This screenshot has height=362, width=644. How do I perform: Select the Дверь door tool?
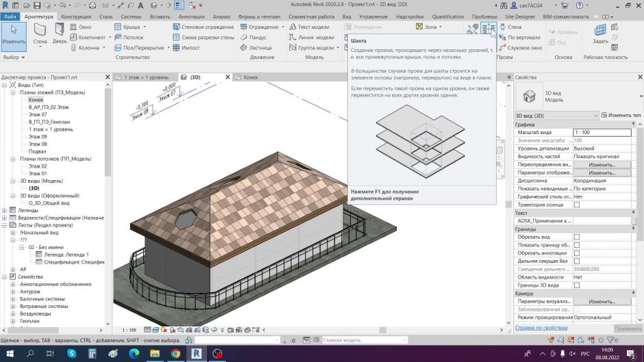60,34
